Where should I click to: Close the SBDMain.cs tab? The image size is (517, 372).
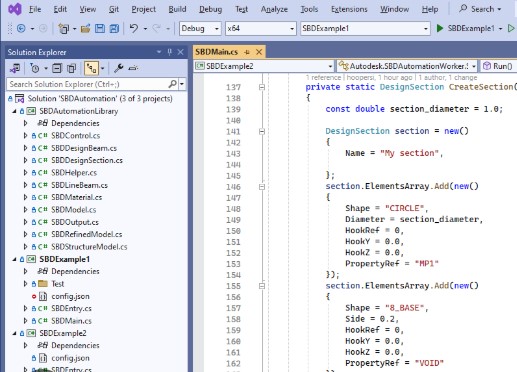[x=259, y=52]
